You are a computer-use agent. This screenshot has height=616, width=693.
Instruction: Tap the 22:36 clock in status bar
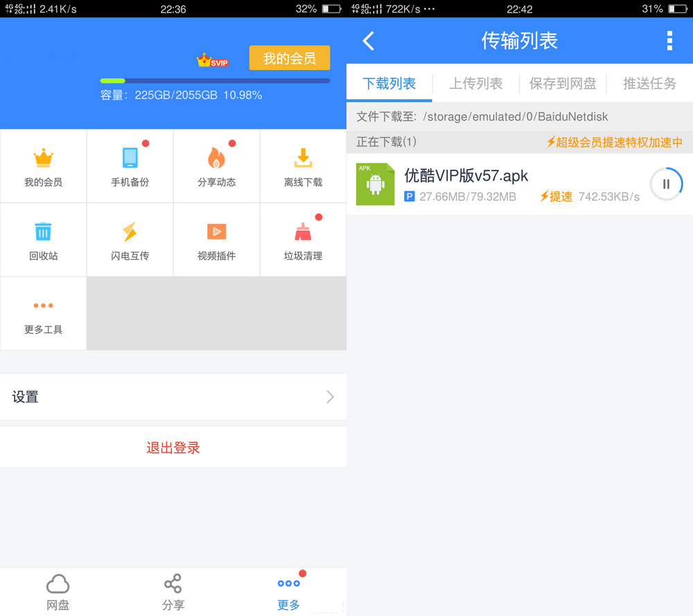[x=173, y=9]
